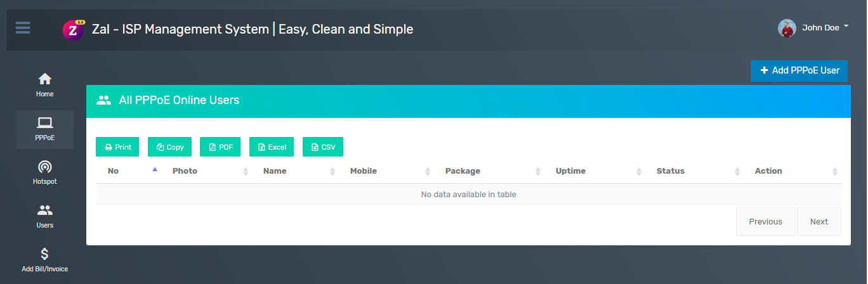Open the Hotspot sidebar section

44,173
